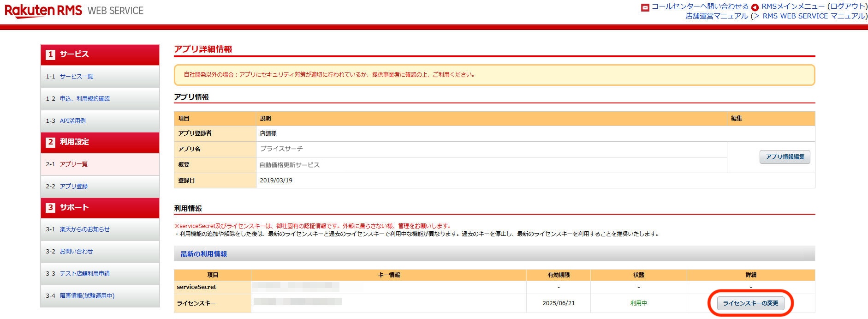Image resolution: width=868 pixels, height=319 pixels.
Task: Open 1-2 申込、利用規約確認 menu item
Action: [x=85, y=99]
